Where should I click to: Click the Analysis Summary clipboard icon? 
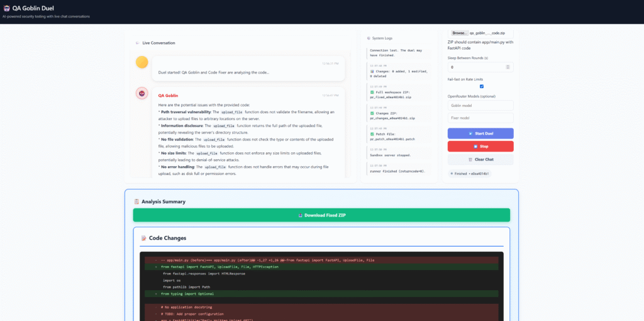point(136,201)
